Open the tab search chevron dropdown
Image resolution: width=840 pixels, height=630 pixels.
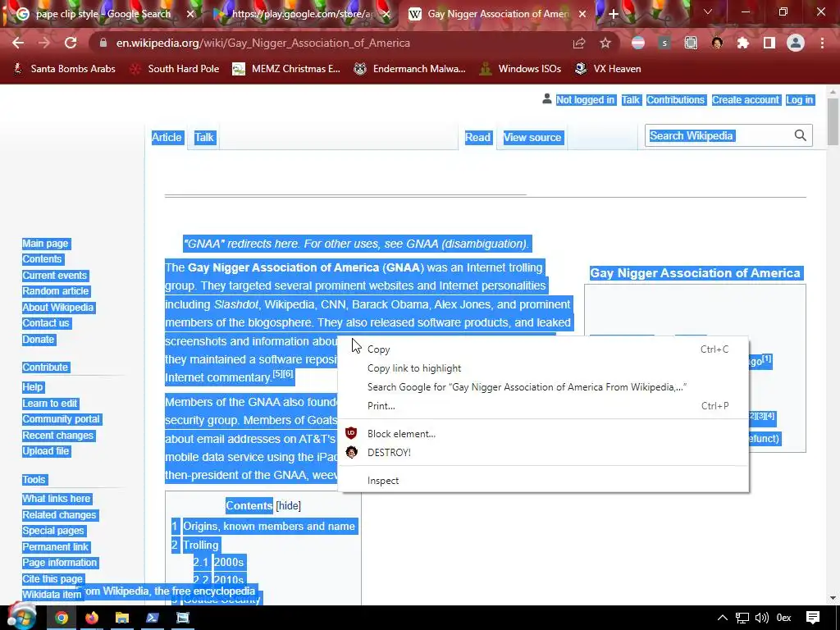[708, 11]
